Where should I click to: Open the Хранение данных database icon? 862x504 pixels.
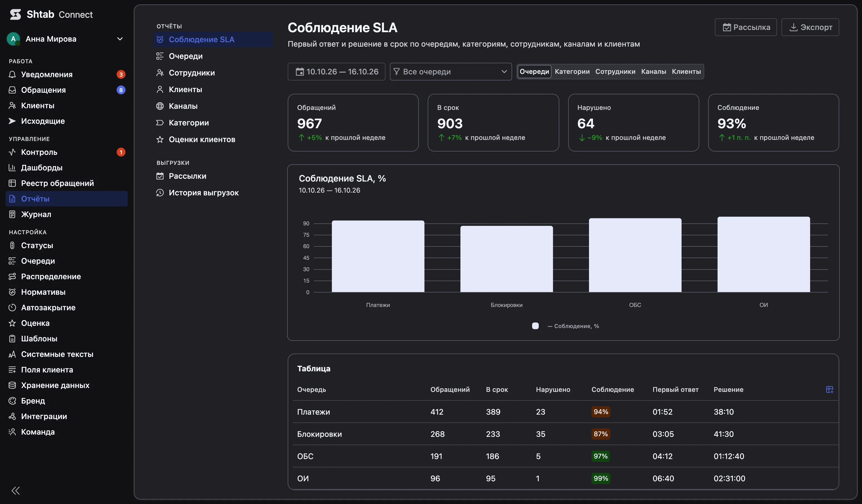12,385
